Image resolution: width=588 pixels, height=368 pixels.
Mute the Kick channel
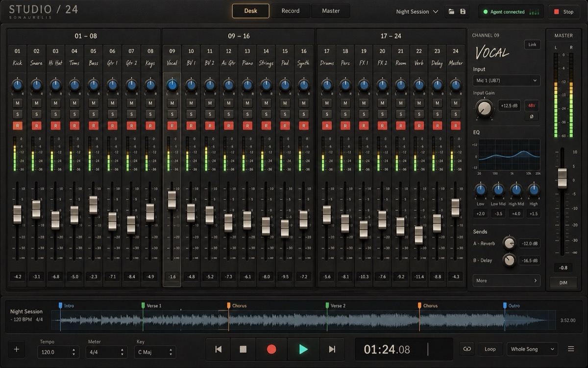pos(18,103)
